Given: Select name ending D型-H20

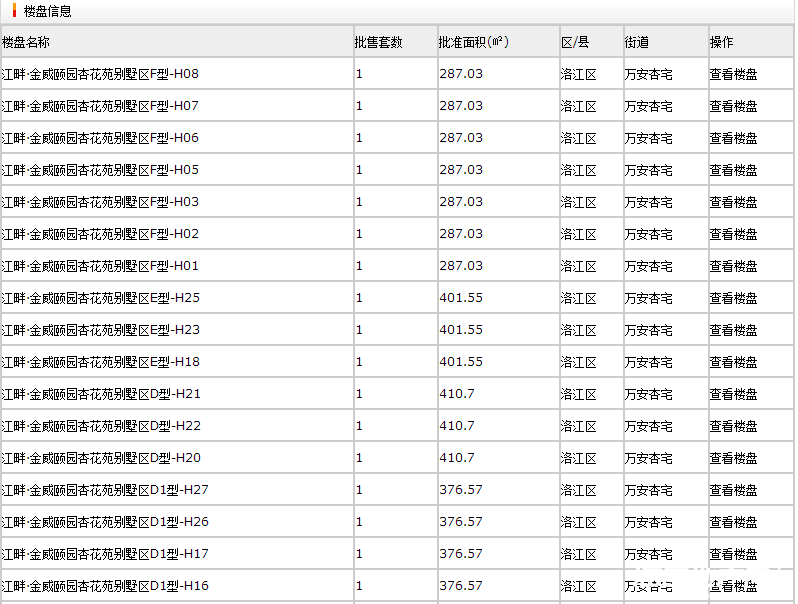Looking at the screenshot, I should coord(101,458).
